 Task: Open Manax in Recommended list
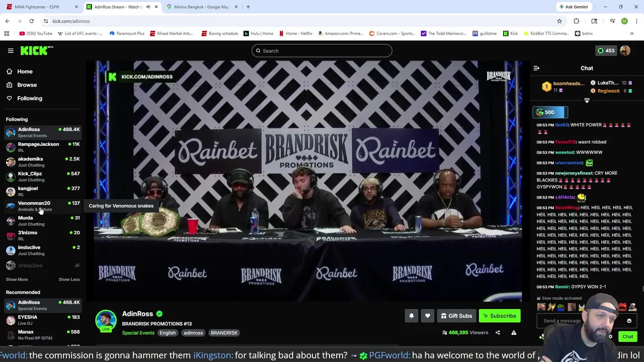[x=43, y=335]
